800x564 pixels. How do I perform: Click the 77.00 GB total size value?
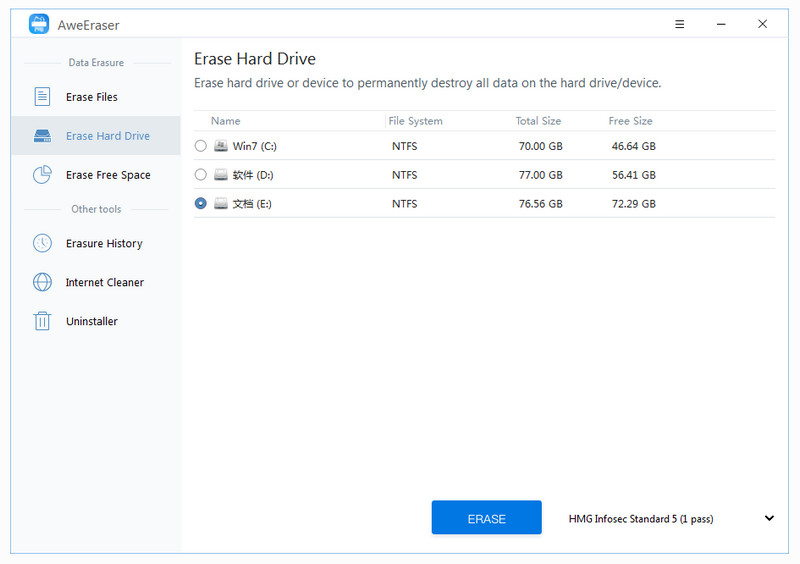coord(540,175)
